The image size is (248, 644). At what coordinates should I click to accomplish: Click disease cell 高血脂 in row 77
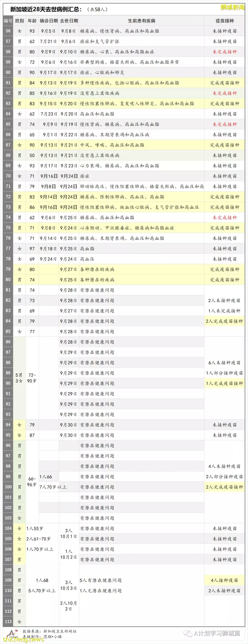pos(87,249)
